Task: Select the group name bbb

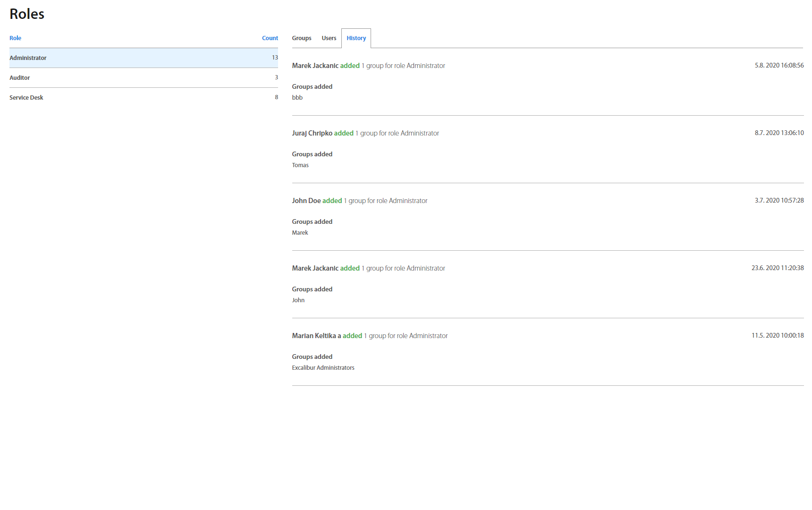Action: tap(297, 98)
